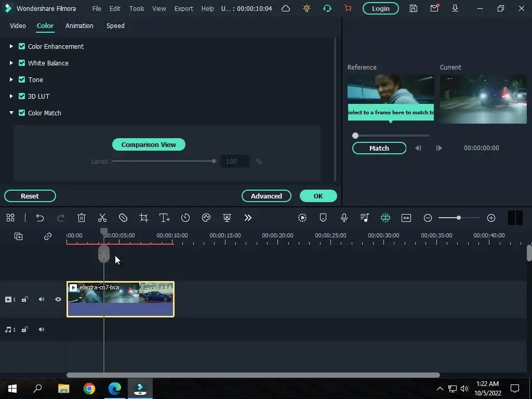532x399 pixels.
Task: Open the audio mixer icon
Action: pos(365,218)
